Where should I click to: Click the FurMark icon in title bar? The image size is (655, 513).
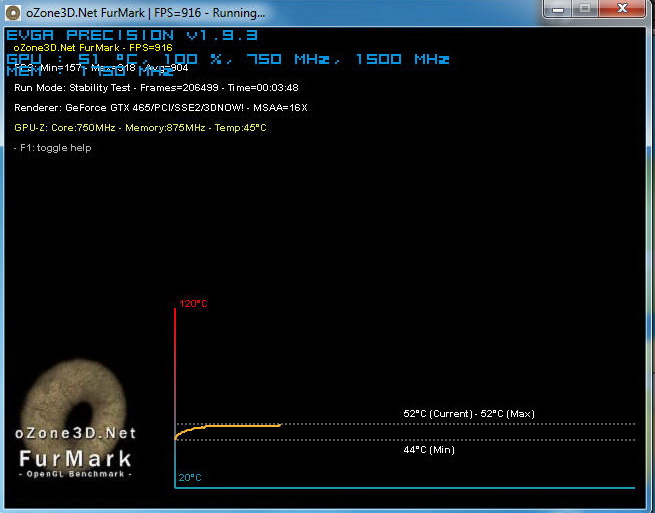click(x=13, y=13)
